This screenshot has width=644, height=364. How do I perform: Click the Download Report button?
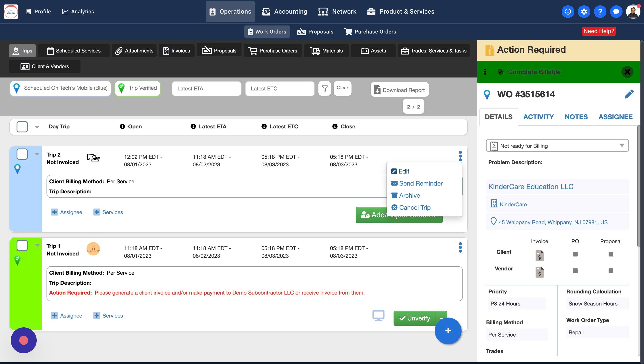399,90
